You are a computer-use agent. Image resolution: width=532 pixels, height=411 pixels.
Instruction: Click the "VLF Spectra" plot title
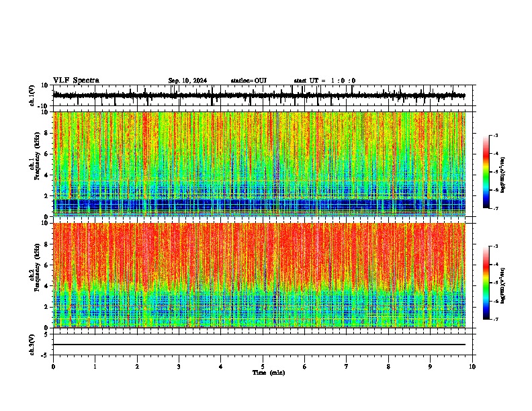[76, 81]
